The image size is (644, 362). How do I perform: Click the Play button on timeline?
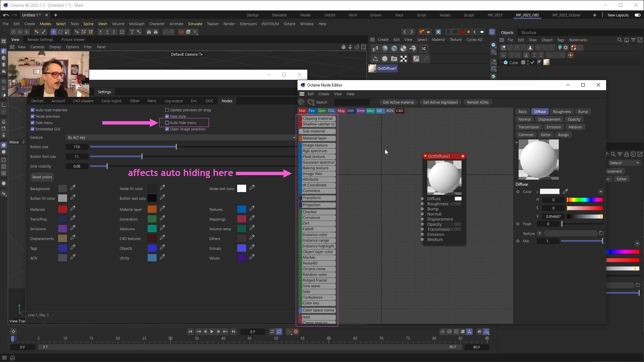click(x=212, y=332)
